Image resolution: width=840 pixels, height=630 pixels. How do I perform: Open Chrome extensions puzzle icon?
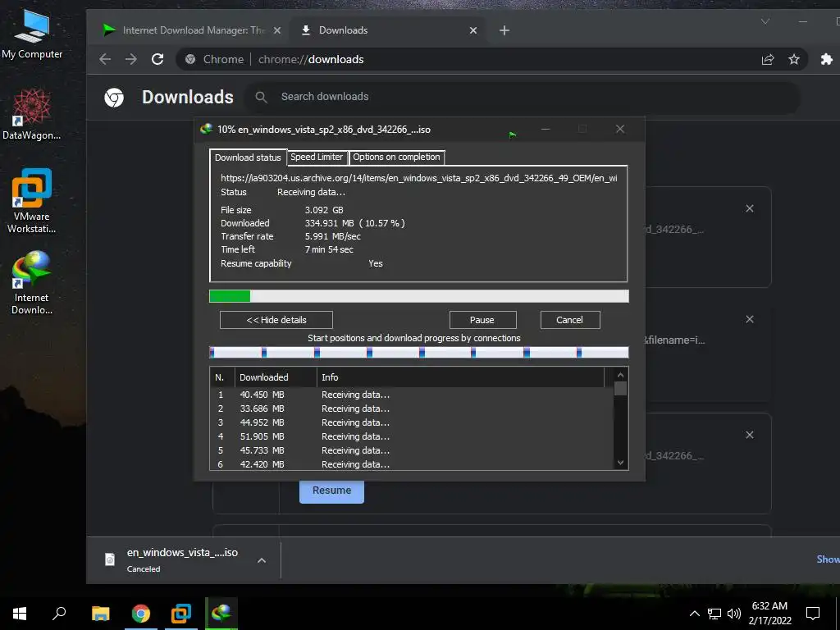tap(827, 59)
